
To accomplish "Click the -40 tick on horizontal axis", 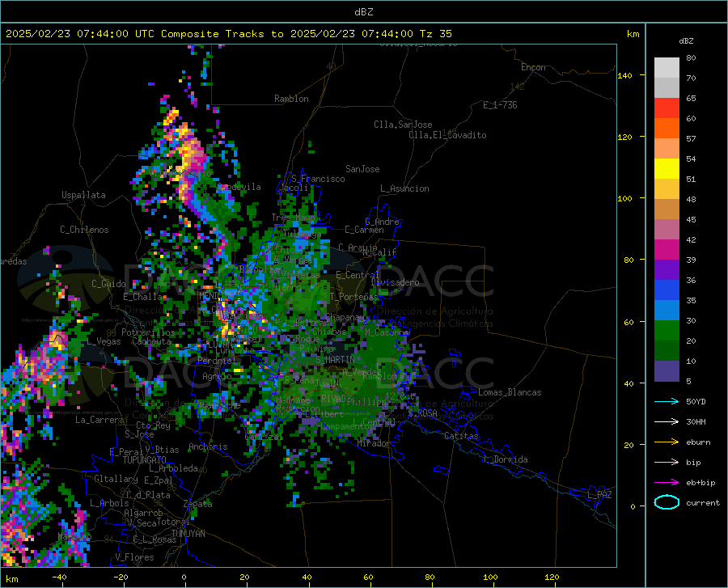I will pos(59,577).
